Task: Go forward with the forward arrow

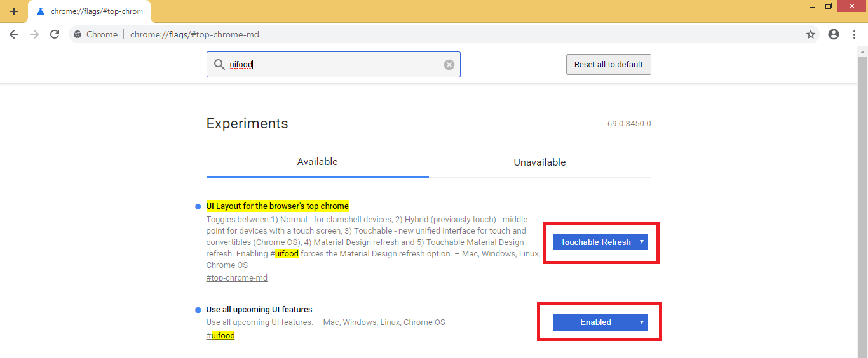Action: click(34, 34)
